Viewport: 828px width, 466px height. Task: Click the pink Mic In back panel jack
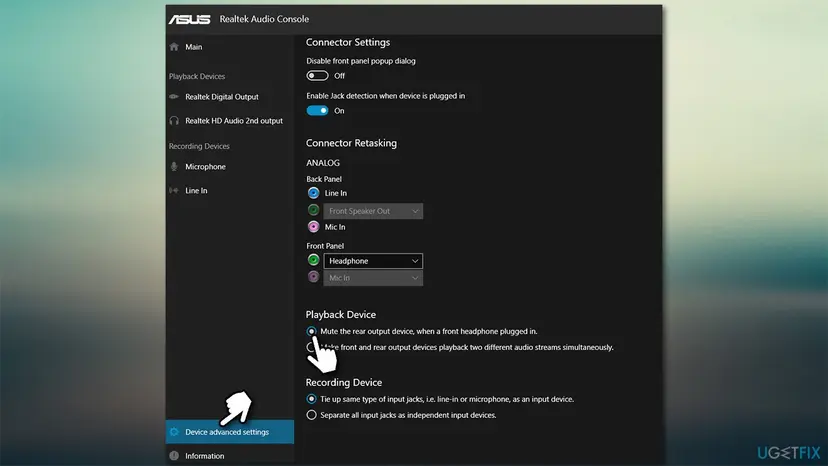click(x=313, y=227)
